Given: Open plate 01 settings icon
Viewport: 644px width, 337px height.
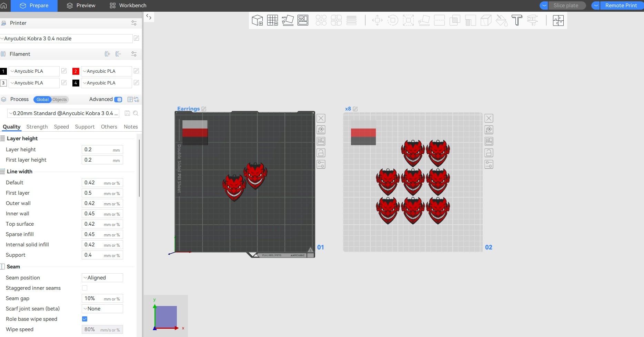Looking at the screenshot, I should click(321, 164).
